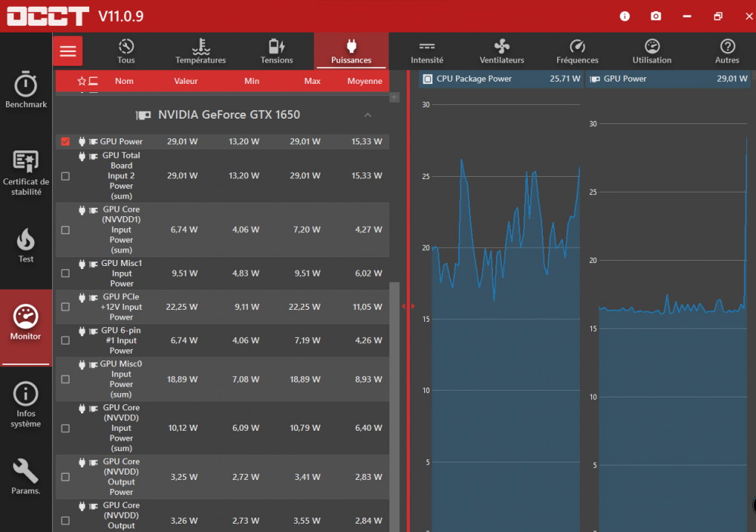Screen dimensions: 756x532
Task: Sort by the Valeur column header
Action: click(186, 81)
